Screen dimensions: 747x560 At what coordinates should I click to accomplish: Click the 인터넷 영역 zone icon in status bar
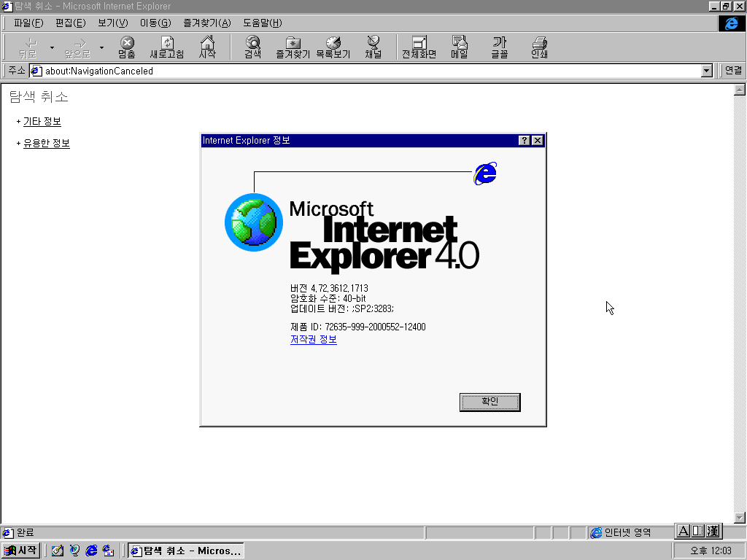(x=596, y=532)
